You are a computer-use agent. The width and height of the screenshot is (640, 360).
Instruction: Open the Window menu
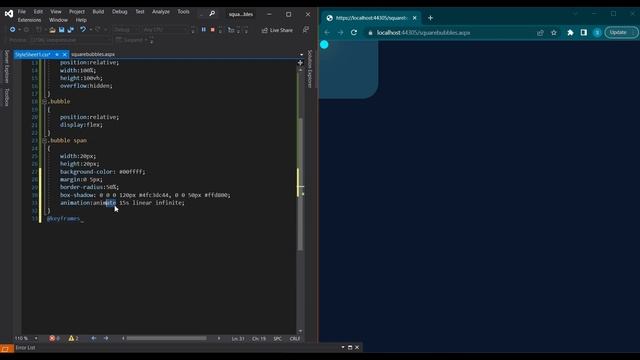click(x=58, y=20)
